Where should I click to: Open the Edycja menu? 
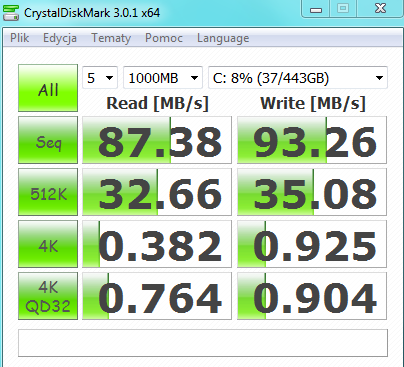tap(60, 38)
